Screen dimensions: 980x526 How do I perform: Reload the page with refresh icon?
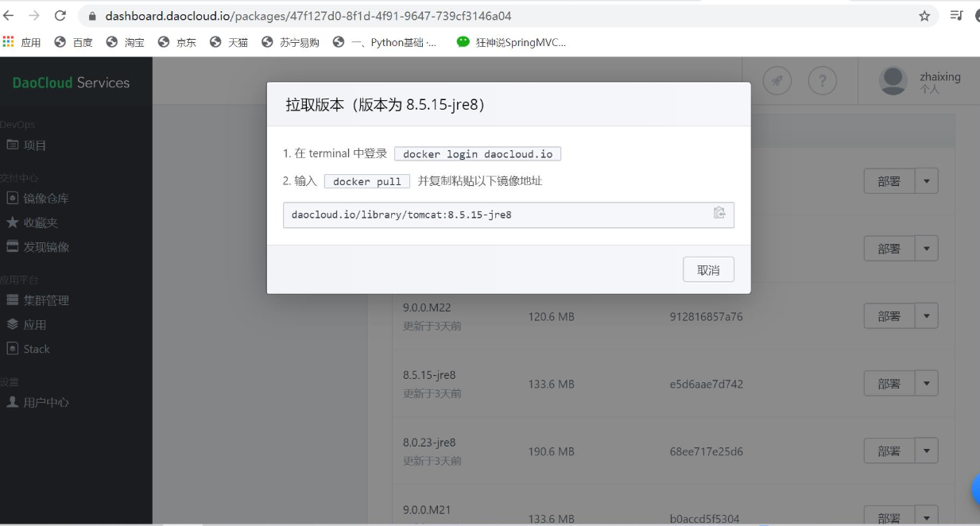click(x=60, y=16)
